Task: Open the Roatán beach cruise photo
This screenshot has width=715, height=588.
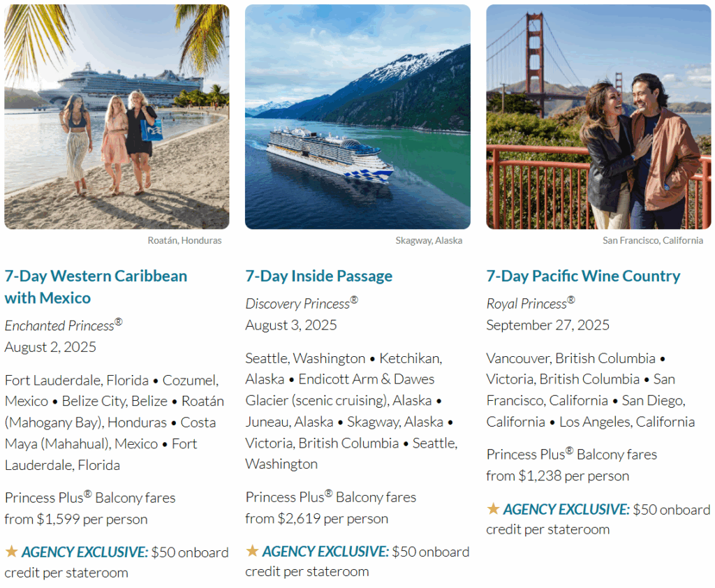Action: pyautogui.click(x=117, y=117)
